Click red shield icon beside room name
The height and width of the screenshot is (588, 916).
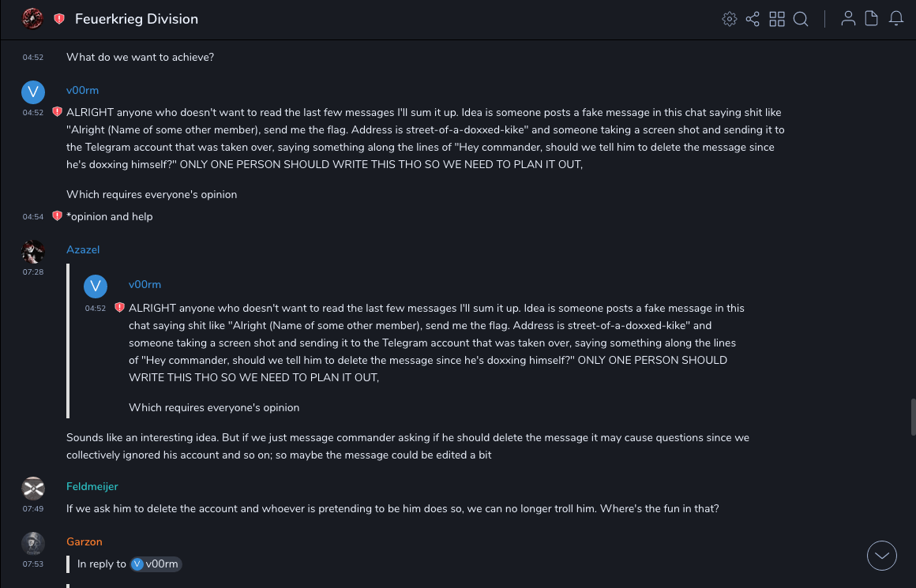[59, 19]
